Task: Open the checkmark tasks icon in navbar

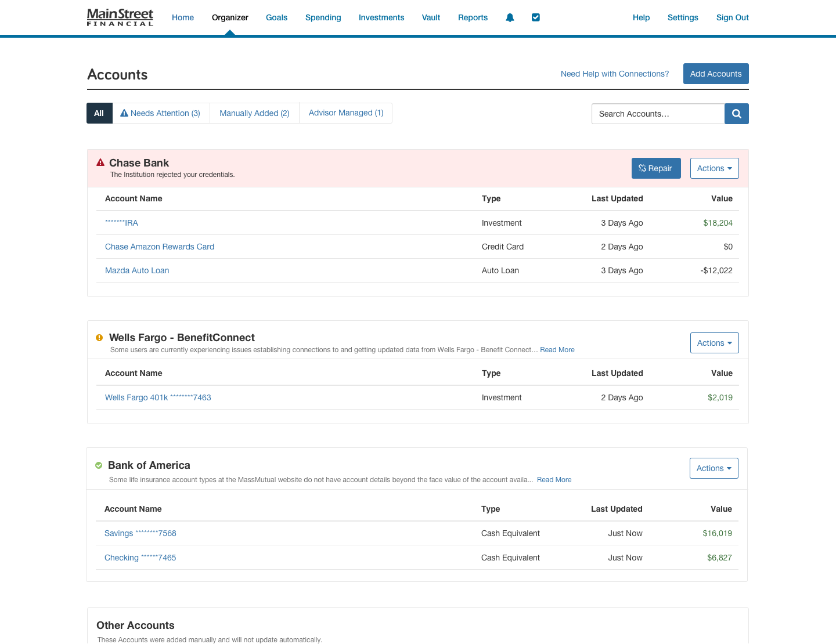Action: pyautogui.click(x=536, y=17)
